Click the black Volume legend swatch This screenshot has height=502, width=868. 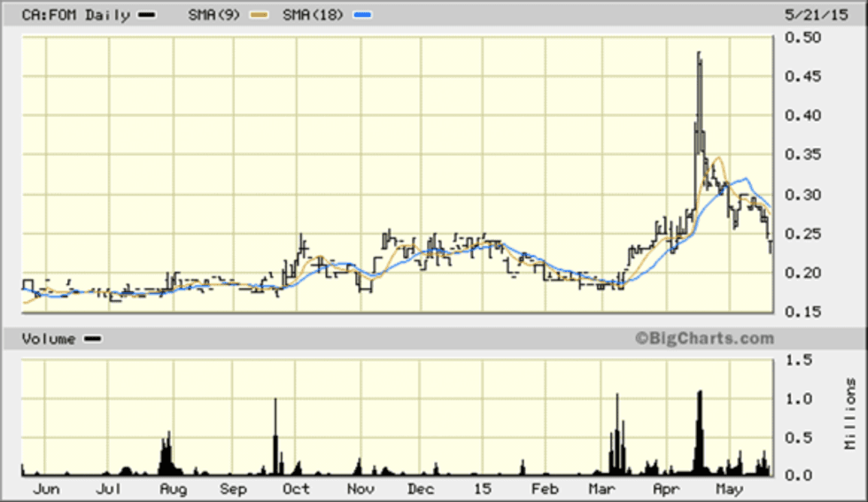[92, 338]
